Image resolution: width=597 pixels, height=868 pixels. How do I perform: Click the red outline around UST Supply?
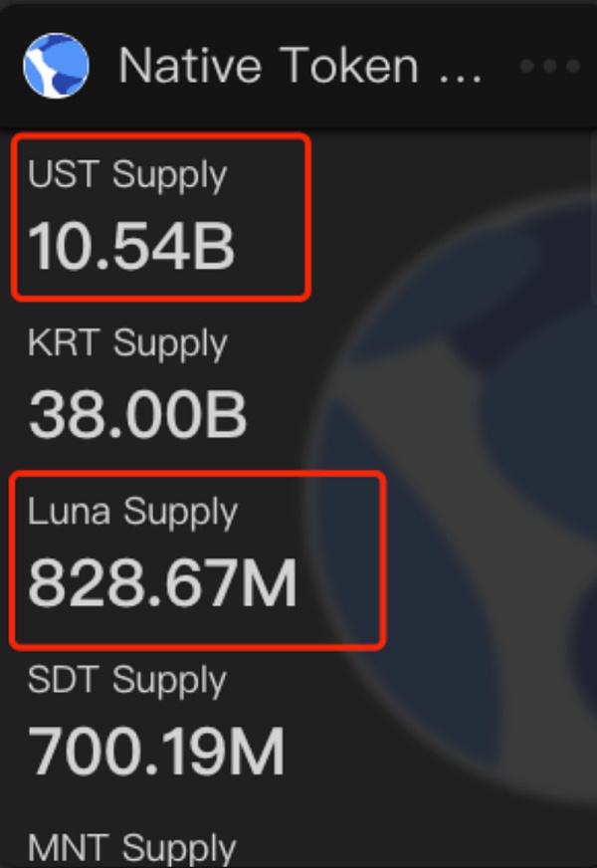click(309, 216)
